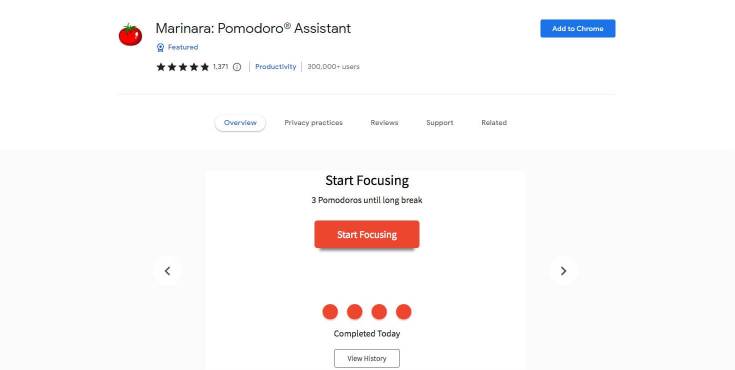Advance to the next screenshot arrow

(x=563, y=271)
